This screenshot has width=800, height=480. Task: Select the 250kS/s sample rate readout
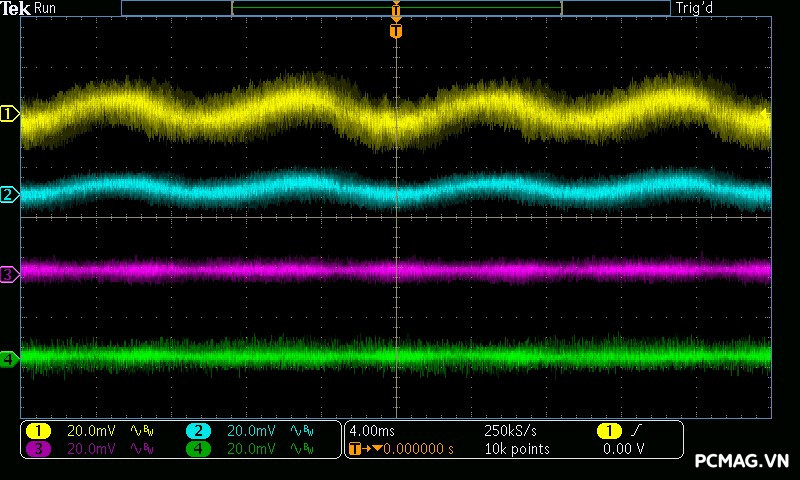tap(510, 431)
